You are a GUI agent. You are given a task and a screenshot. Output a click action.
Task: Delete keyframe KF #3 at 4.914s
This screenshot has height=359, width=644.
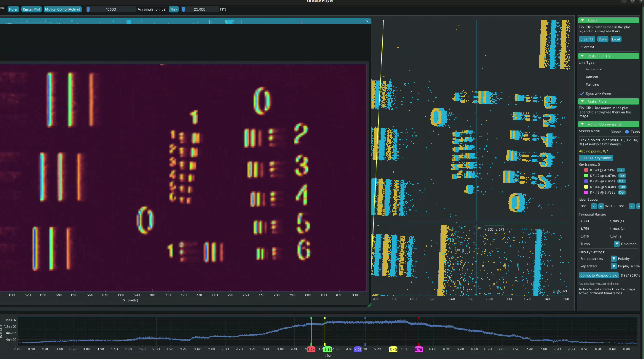click(621, 181)
